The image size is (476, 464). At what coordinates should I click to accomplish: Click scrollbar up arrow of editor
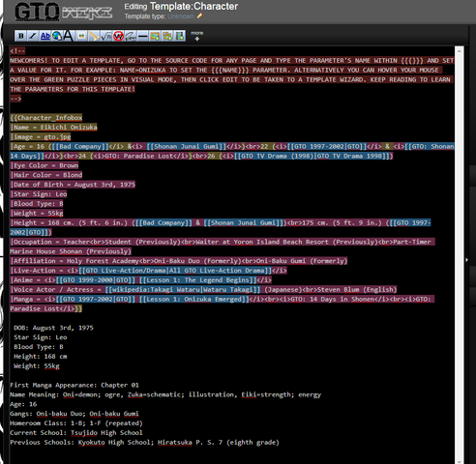click(x=460, y=51)
